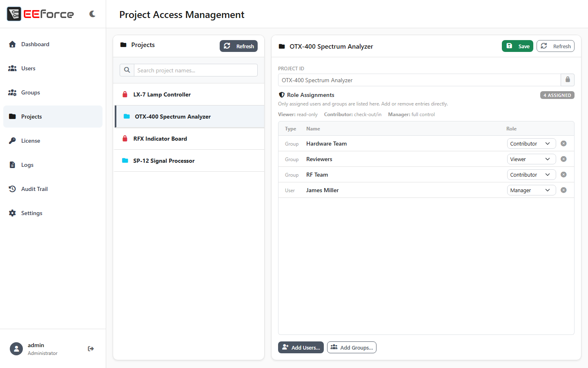Click the Settings gear icon
This screenshot has width=588, height=368.
12,213
